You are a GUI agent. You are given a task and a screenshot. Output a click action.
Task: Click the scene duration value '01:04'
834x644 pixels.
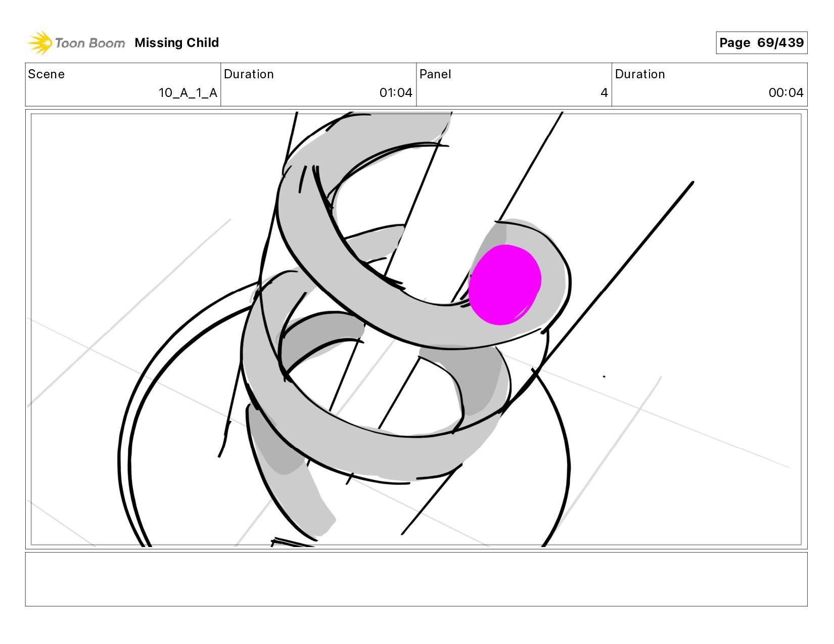point(396,93)
